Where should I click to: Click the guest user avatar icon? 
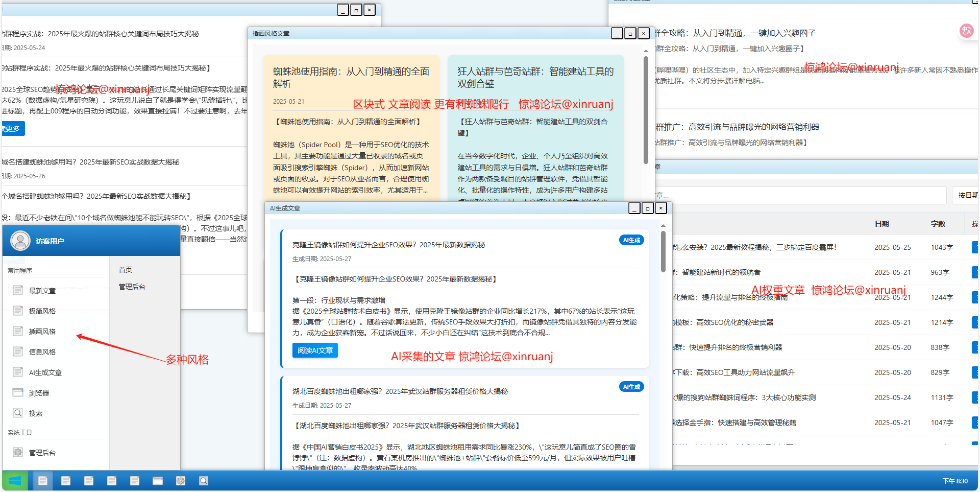point(20,241)
